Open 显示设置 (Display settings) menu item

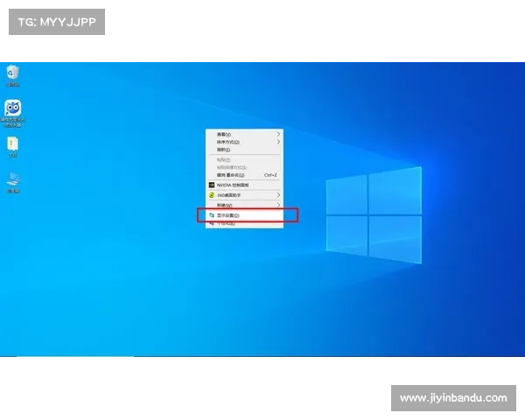pos(244,215)
